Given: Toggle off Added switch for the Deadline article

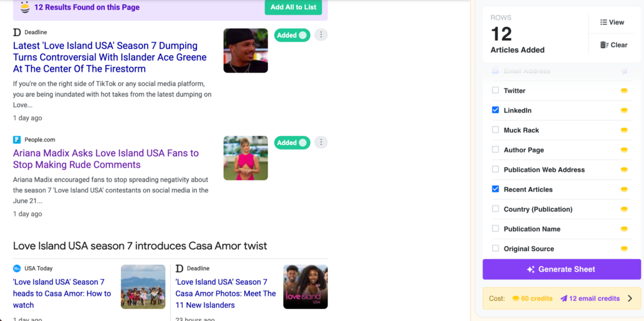Looking at the screenshot, I should 292,35.
